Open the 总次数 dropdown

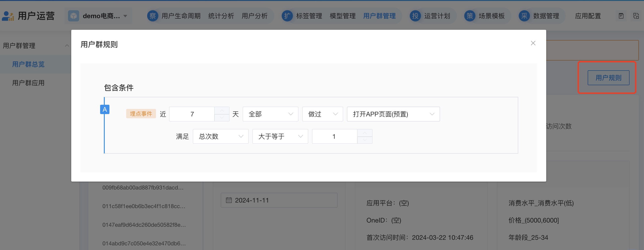(x=220, y=136)
